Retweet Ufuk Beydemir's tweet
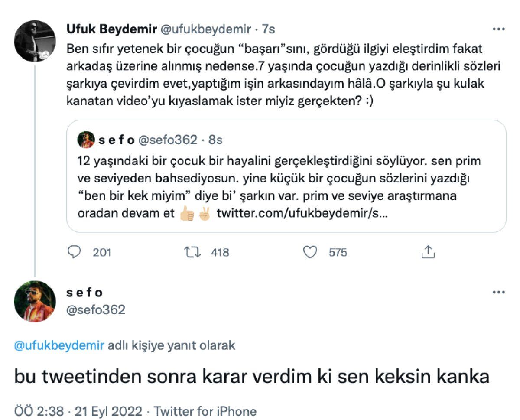The width and height of the screenshot is (520, 420). pos(192,252)
